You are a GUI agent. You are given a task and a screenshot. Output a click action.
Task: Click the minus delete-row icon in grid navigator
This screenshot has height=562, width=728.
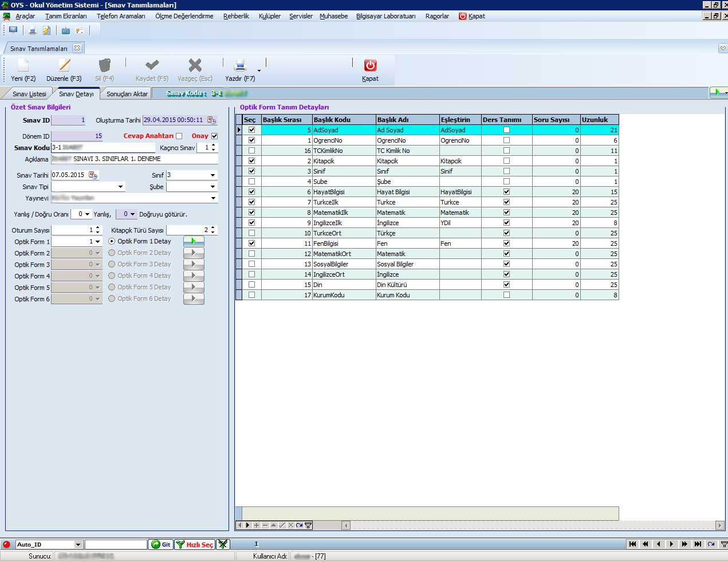[x=265, y=525]
